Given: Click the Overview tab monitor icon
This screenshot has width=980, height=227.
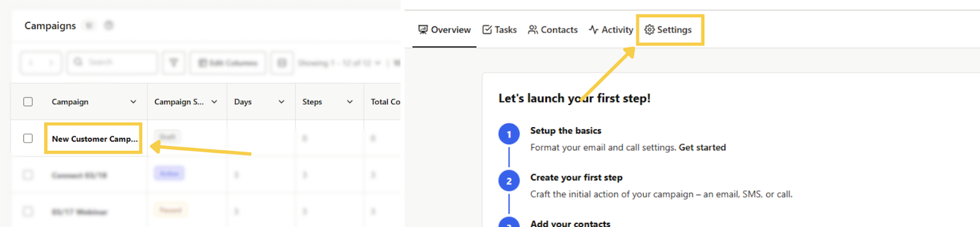Looking at the screenshot, I should point(423,29).
